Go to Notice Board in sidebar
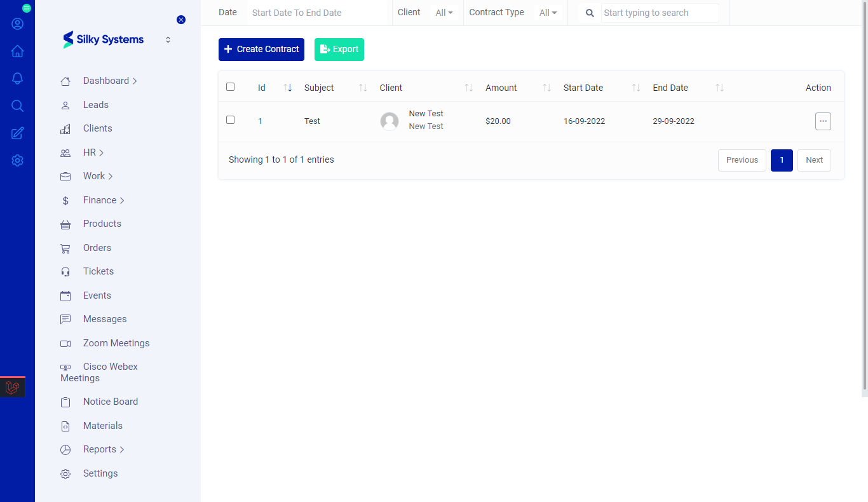 (x=110, y=402)
